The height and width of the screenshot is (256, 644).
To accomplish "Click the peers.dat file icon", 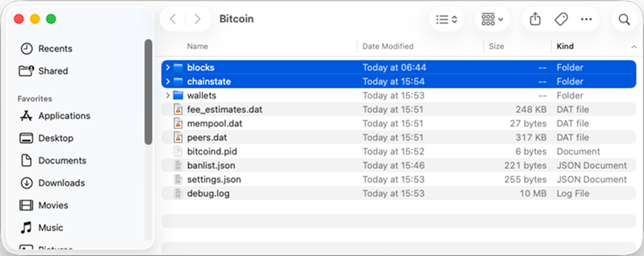I will pos(178,138).
